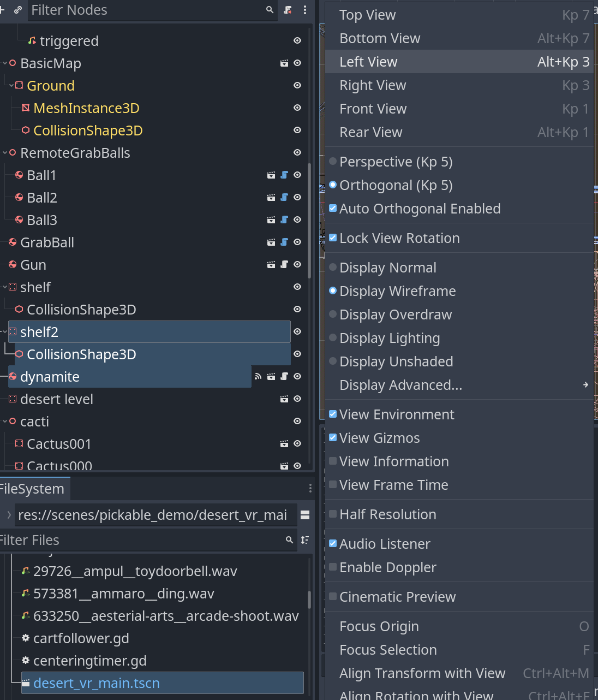This screenshot has height=700, width=598.
Task: Open BasicMap's scene in editor icon
Action: point(284,63)
